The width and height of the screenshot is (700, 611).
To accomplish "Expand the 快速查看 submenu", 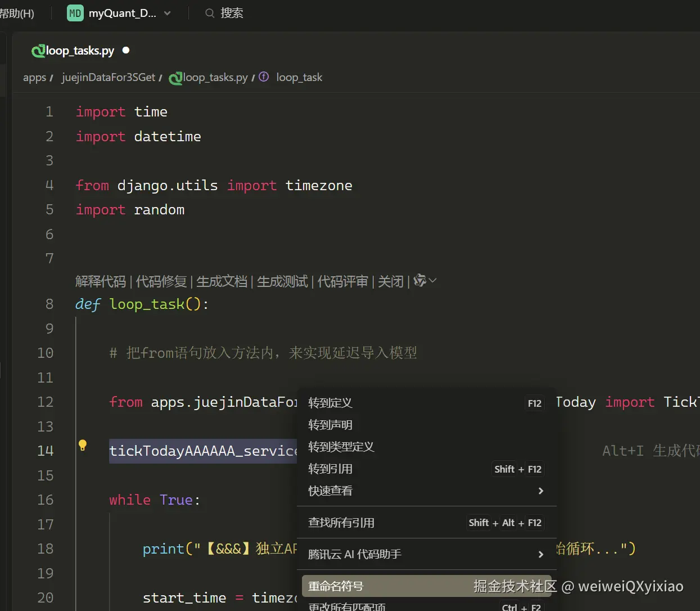I will coord(540,491).
